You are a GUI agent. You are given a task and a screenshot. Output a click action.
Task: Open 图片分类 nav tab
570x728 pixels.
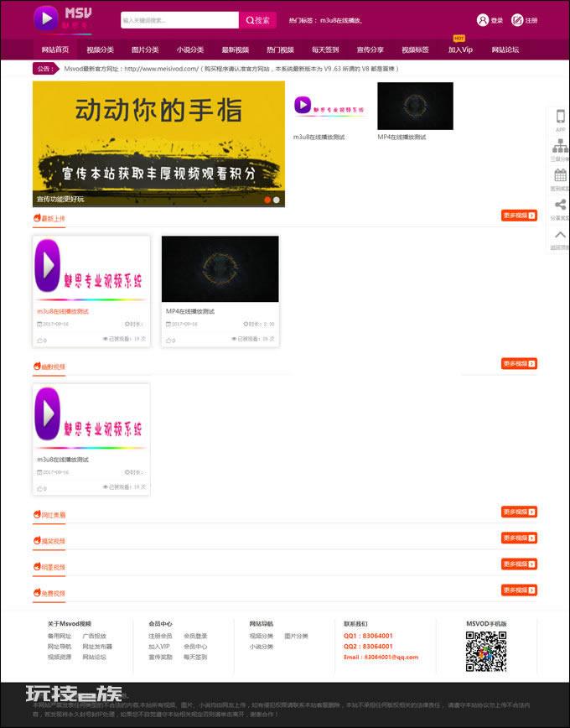click(145, 49)
